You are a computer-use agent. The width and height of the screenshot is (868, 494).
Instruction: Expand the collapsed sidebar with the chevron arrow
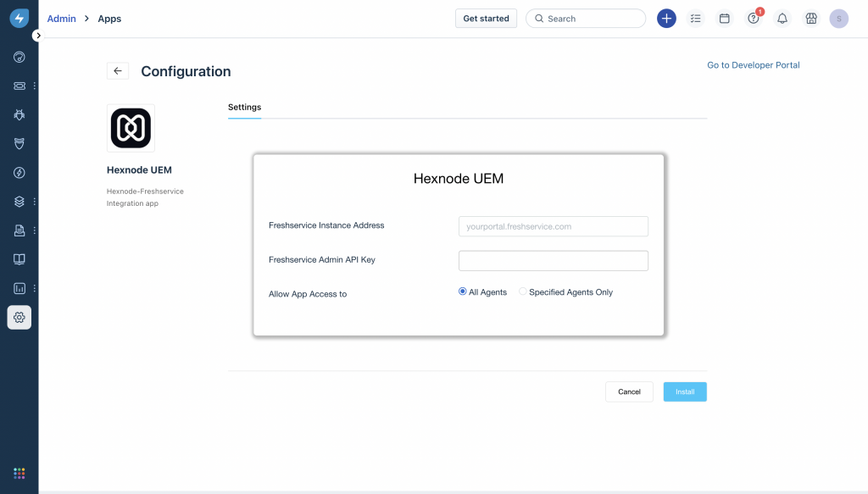coord(38,36)
